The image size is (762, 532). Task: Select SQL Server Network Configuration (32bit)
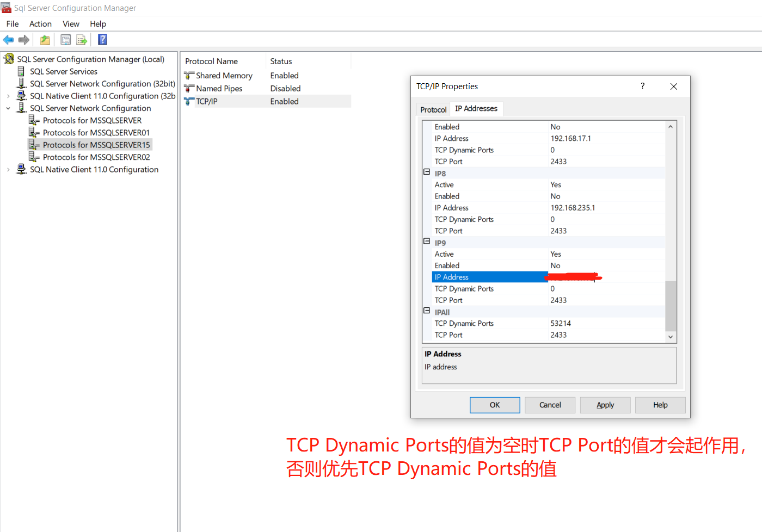[x=102, y=84]
